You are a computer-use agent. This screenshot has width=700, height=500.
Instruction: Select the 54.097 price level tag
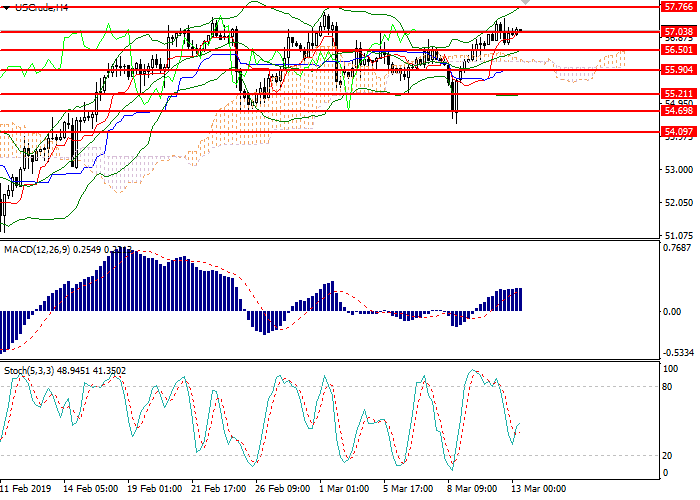click(677, 132)
